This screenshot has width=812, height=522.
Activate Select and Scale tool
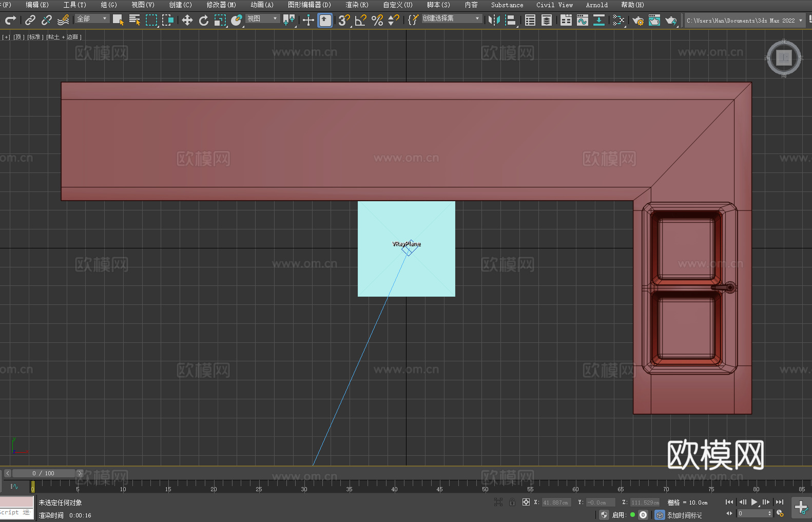pos(220,20)
